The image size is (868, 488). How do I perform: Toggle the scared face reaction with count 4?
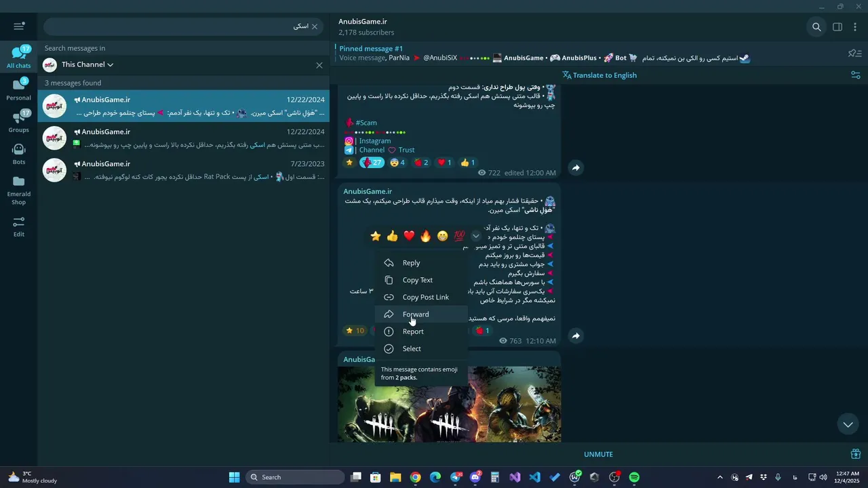[397, 163]
